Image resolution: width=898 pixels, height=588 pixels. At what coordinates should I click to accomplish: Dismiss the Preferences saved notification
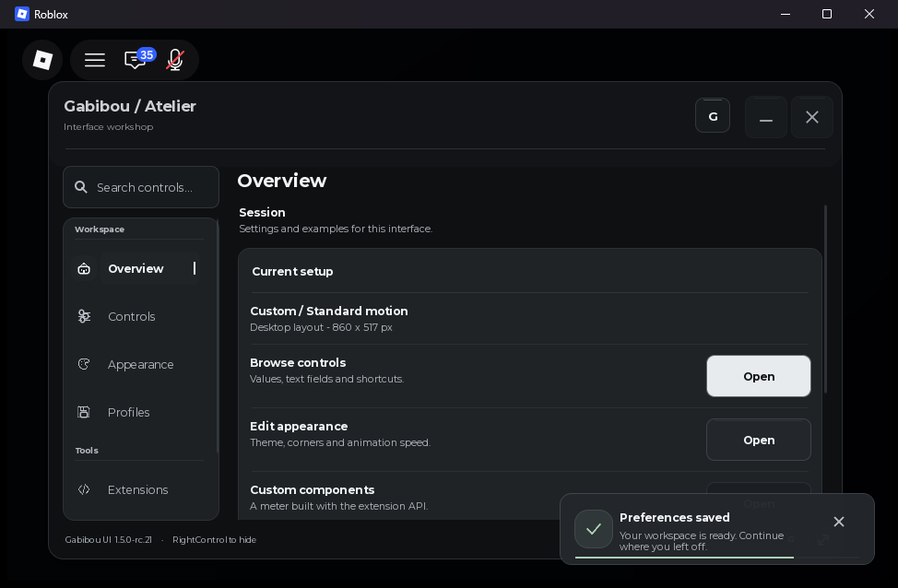[x=838, y=522]
